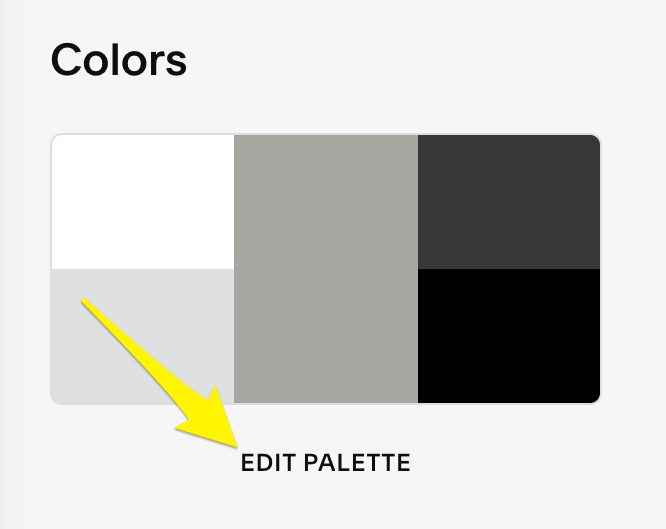Click the Colors heading
The height and width of the screenshot is (529, 666).
pos(119,60)
